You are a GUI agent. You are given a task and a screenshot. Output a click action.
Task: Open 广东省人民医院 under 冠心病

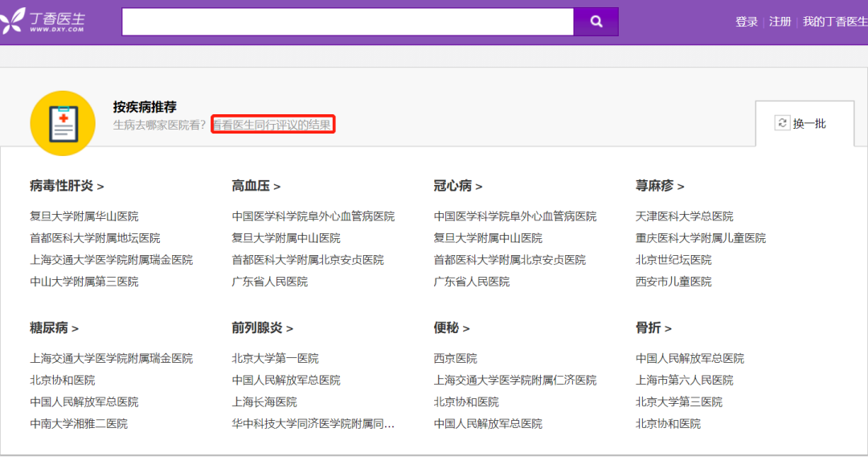(472, 282)
